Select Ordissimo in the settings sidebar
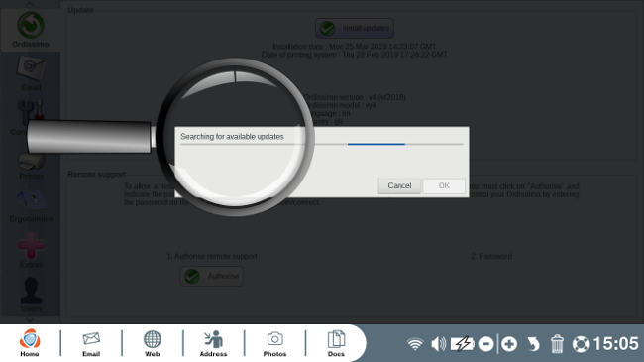The height and width of the screenshot is (362, 644). point(31,30)
